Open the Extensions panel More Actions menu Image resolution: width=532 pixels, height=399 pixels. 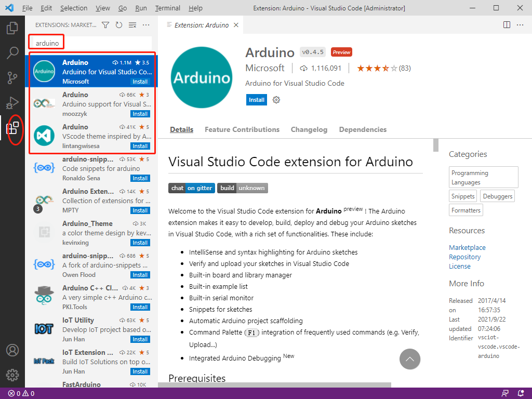pos(145,24)
